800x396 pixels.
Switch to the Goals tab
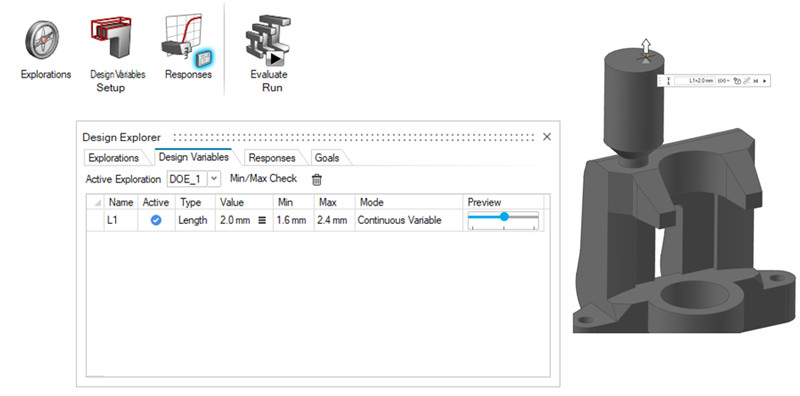pos(327,158)
